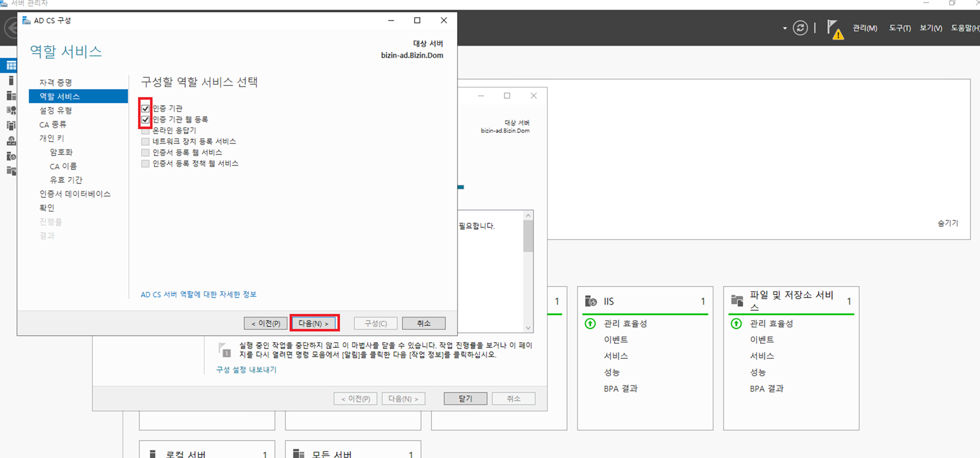Open the 도움말(H) menu
This screenshot has height=458, width=980.
965,28
